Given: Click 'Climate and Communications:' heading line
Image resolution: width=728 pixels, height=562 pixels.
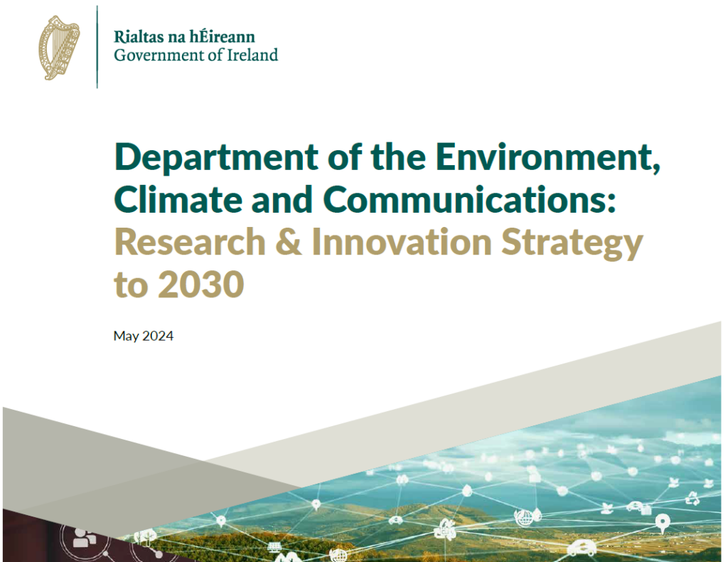Looking at the screenshot, I should coord(364,201).
